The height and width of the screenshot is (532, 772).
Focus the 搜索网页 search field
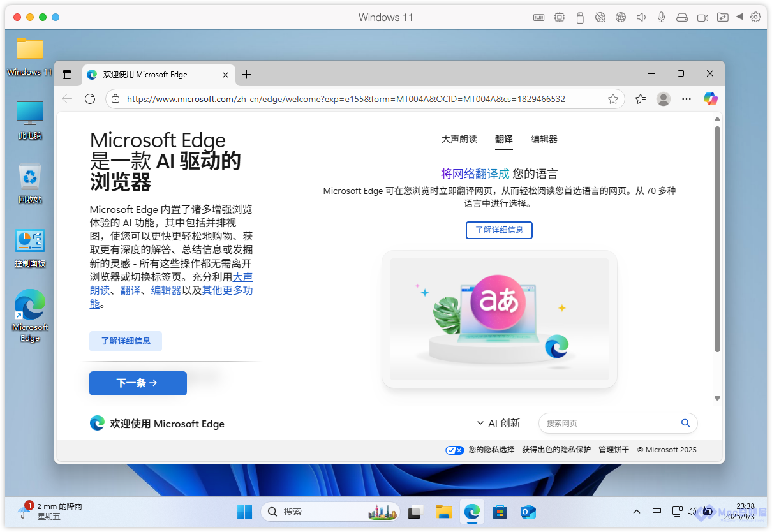coord(618,423)
